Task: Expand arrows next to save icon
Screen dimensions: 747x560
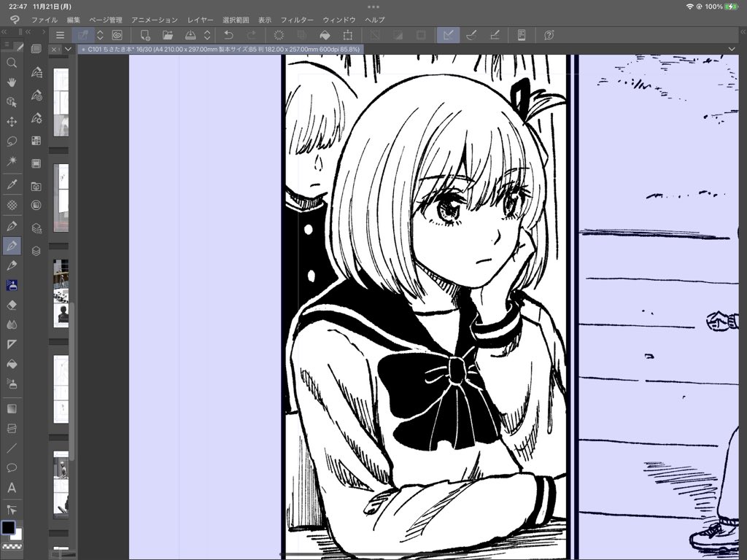Action: coord(207,35)
